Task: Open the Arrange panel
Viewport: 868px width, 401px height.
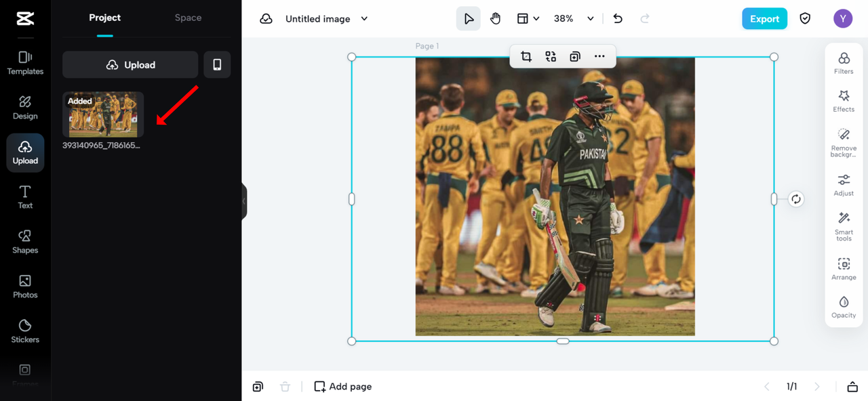Action: [844, 269]
